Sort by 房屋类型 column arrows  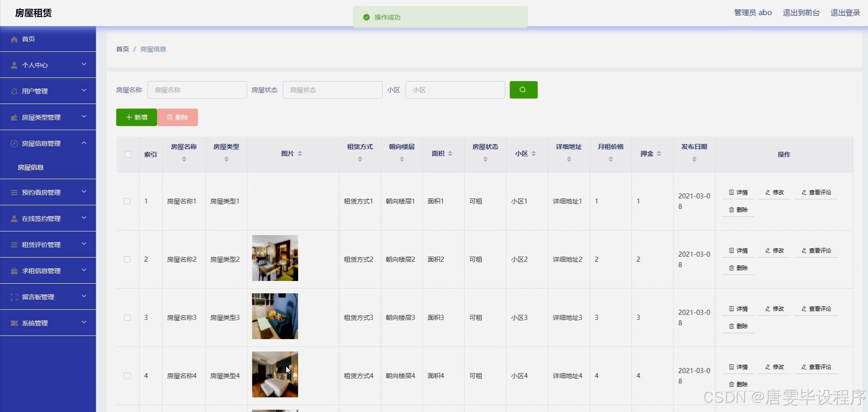(x=226, y=159)
